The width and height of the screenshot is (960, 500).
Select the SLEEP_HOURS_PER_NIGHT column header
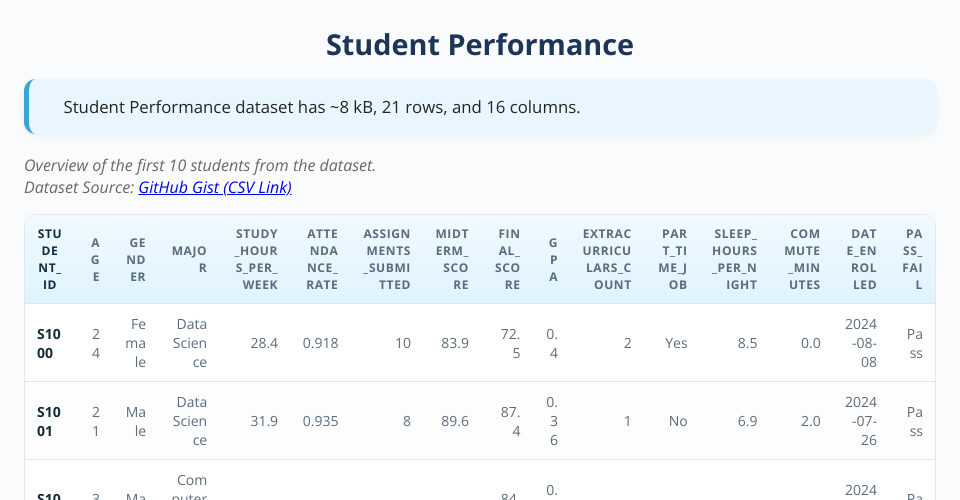pos(735,259)
